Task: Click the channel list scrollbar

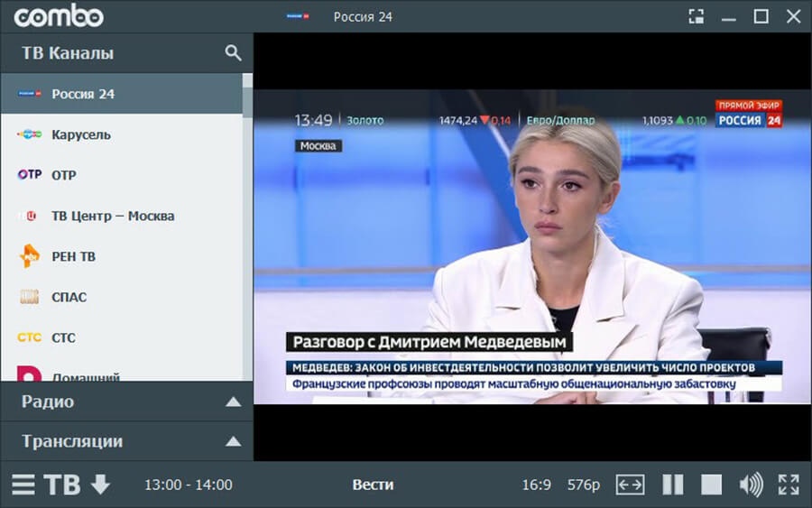Action: [247, 226]
